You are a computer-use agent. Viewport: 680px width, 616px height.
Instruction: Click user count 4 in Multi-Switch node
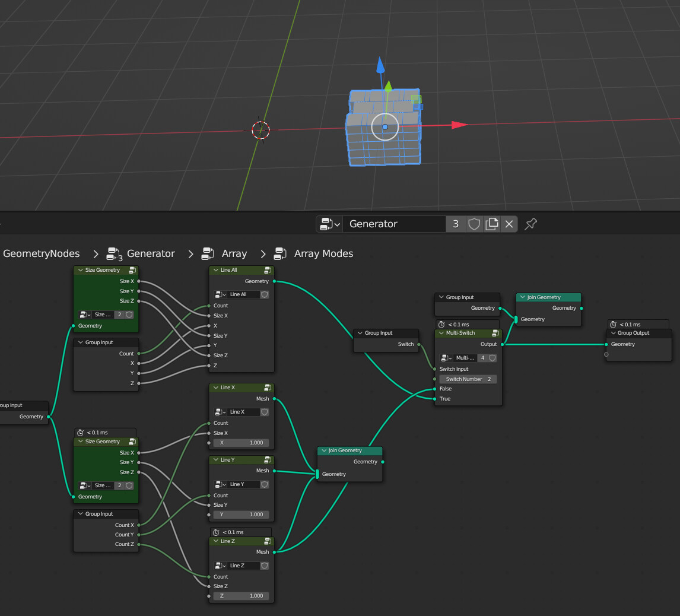(x=482, y=358)
